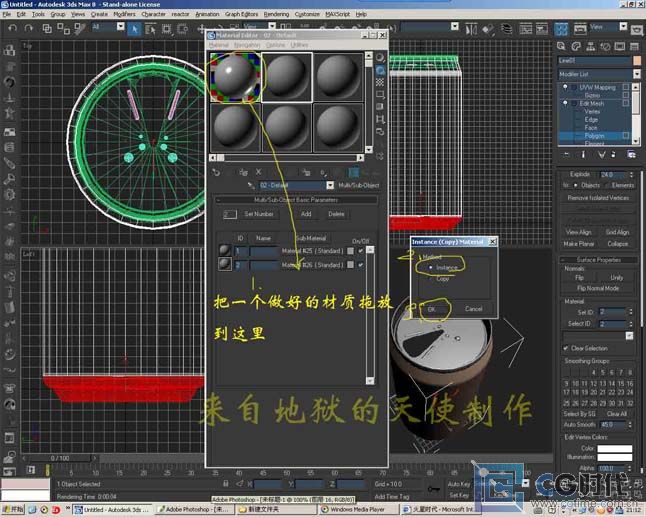The image size is (646, 517).
Task: Open Windows Media Player taskbar button
Action: pos(358,510)
